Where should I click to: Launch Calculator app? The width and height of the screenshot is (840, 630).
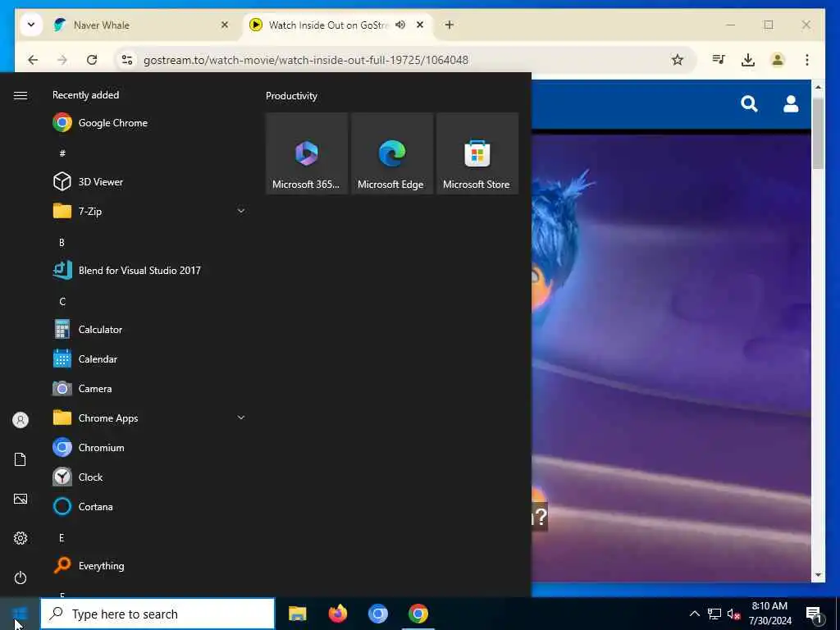pos(149,330)
